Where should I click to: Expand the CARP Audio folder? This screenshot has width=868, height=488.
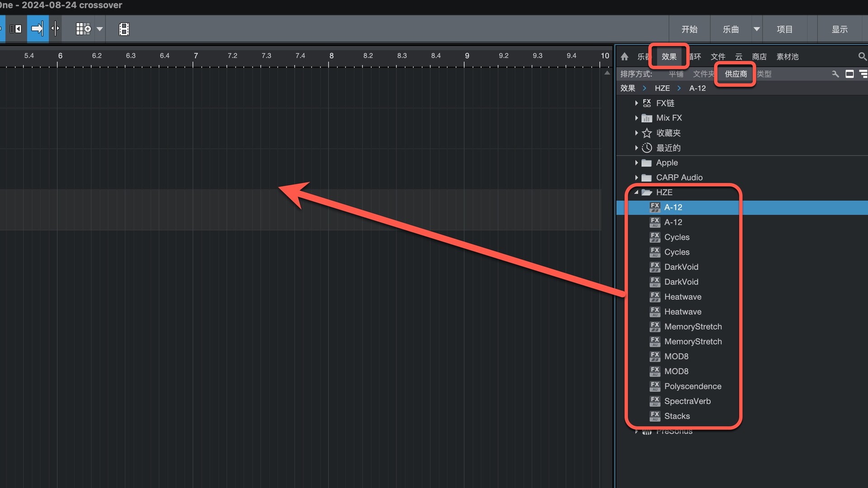coord(636,178)
